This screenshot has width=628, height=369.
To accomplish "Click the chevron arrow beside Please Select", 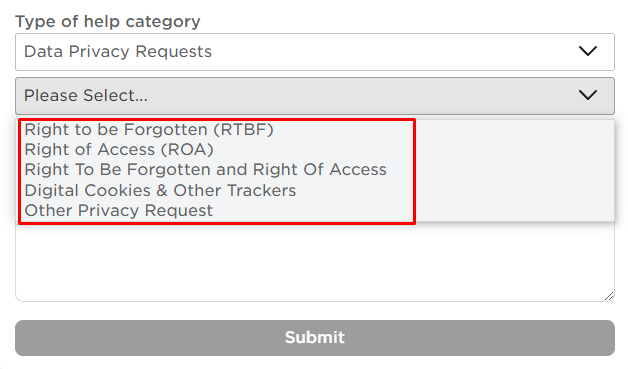I will point(588,95).
